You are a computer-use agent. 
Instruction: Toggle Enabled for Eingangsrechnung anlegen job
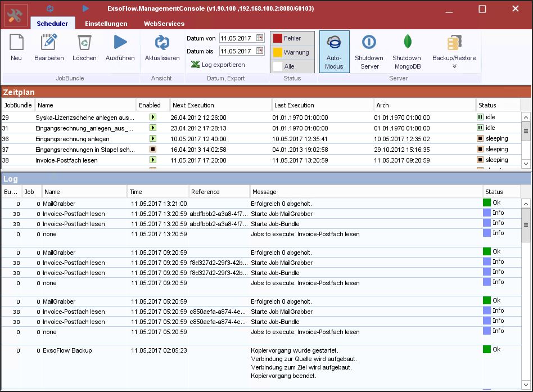[x=152, y=139]
